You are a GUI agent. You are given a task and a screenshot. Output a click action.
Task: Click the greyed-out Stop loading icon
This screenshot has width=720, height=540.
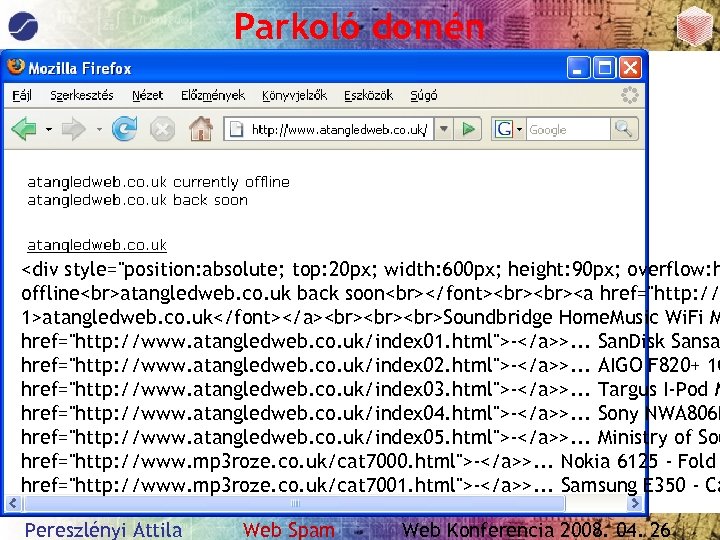point(162,129)
